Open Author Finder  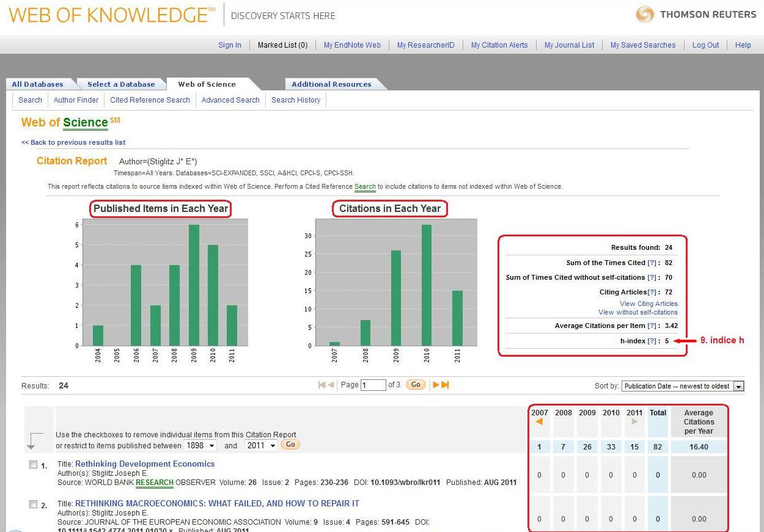pyautogui.click(x=76, y=100)
